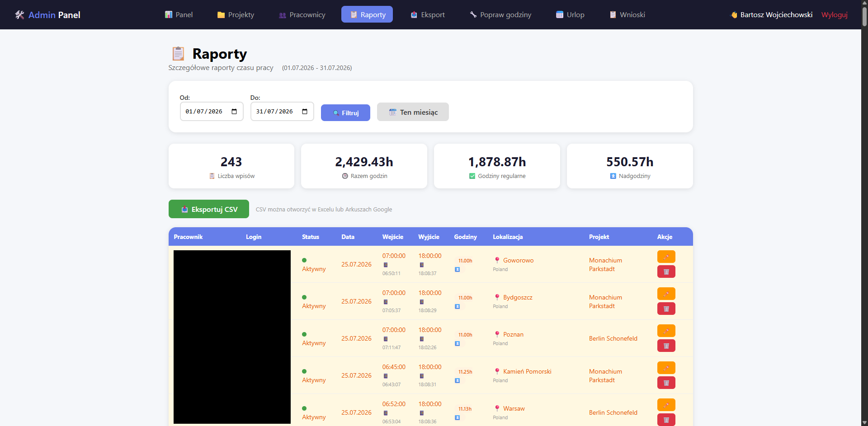This screenshot has width=868, height=426.
Task: Click Bartosz Wojciechowski user name
Action: tap(776, 14)
